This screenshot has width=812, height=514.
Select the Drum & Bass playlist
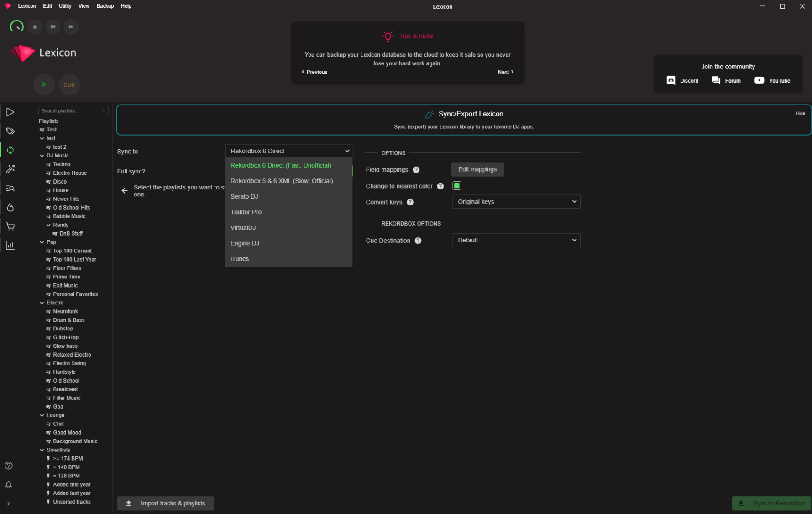(x=68, y=320)
